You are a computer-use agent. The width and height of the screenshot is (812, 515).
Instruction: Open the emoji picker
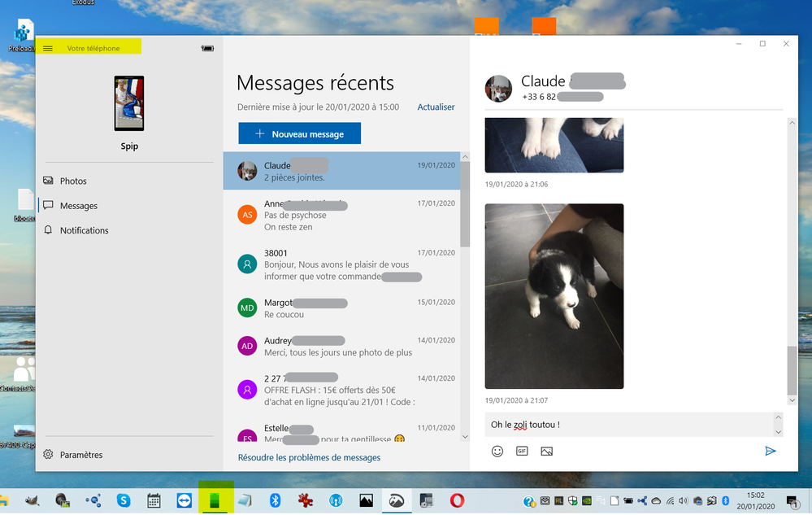497,452
